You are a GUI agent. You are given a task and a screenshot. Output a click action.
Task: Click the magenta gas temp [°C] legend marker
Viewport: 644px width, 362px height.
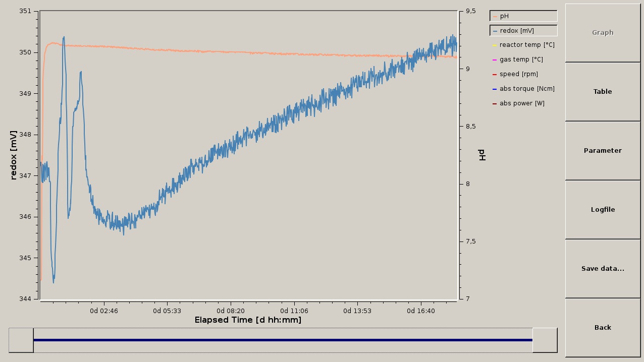point(494,59)
